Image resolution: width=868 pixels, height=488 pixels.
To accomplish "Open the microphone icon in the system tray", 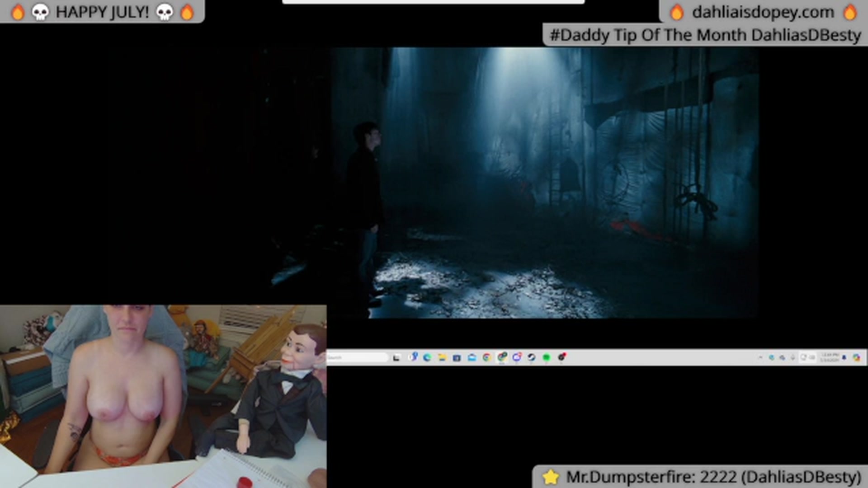I will [793, 357].
